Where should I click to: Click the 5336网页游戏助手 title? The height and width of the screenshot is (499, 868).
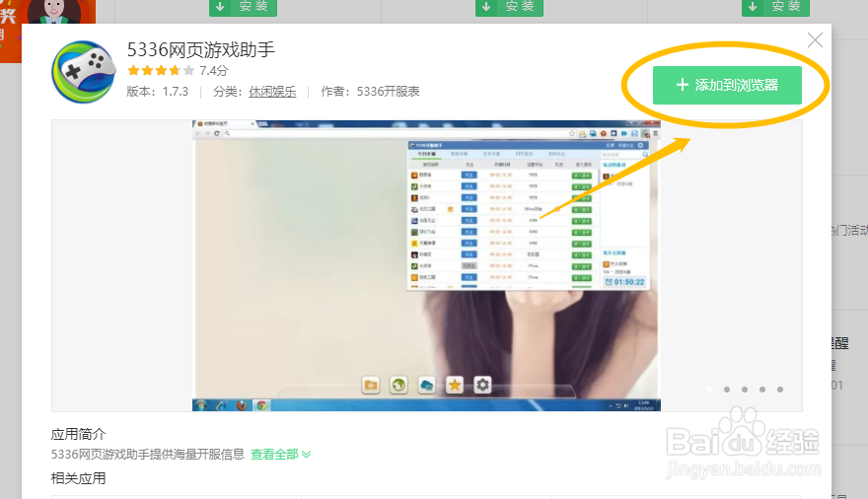(201, 49)
